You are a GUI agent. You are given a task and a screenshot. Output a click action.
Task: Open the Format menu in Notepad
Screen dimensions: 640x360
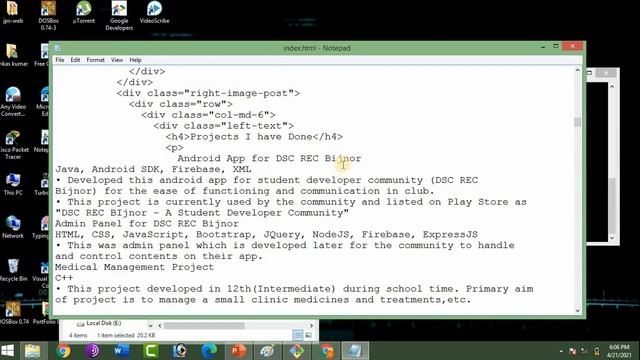click(96, 60)
